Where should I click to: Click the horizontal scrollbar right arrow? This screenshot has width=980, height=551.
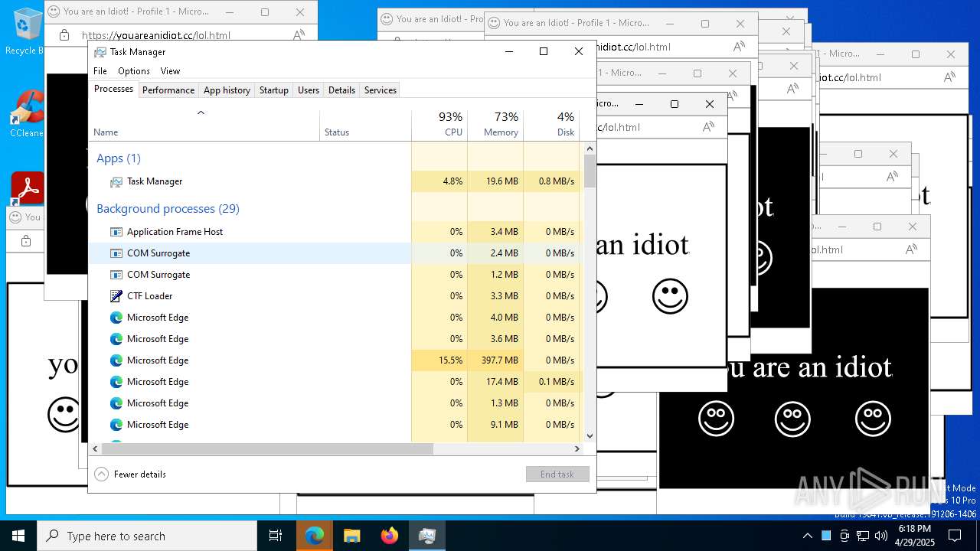[577, 449]
